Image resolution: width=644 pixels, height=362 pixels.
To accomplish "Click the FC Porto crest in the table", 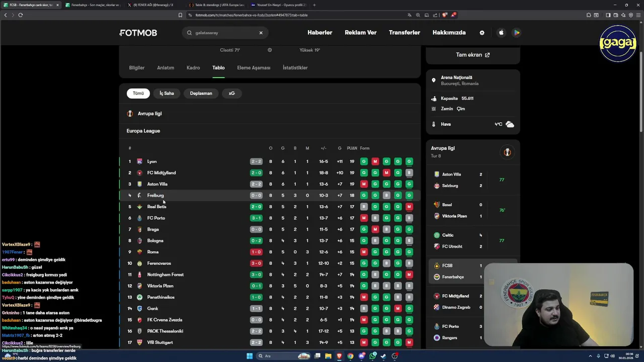I will tap(139, 218).
